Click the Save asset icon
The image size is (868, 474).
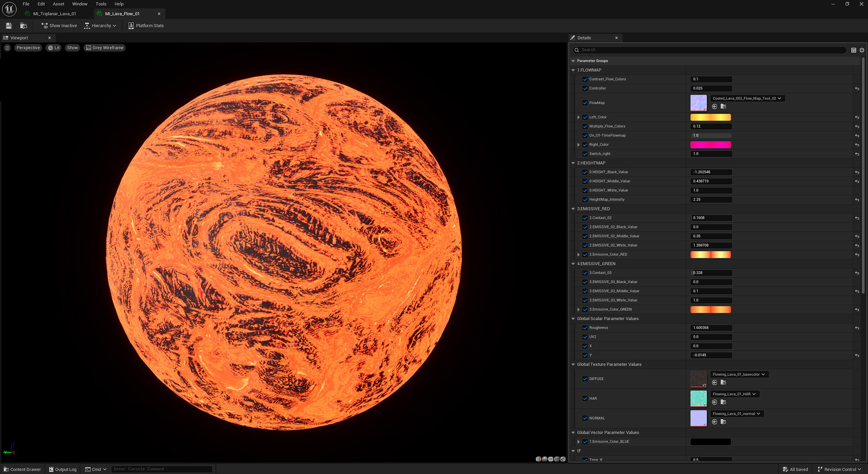tap(9, 26)
